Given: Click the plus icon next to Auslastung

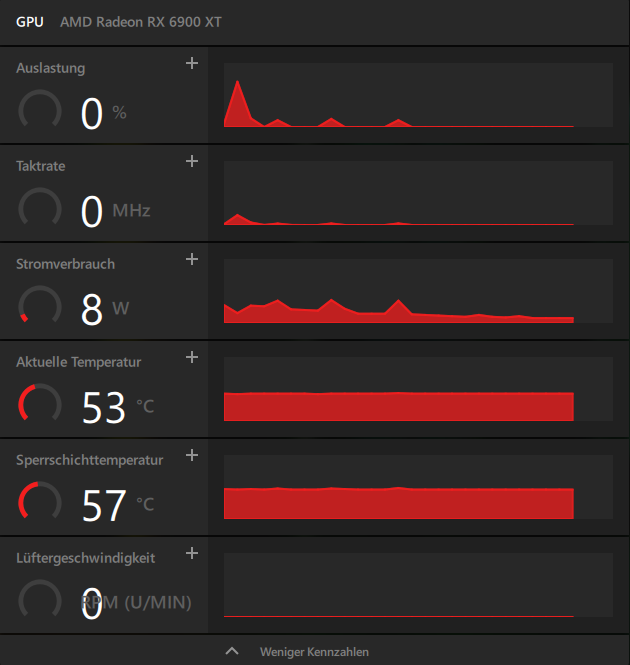Looking at the screenshot, I should [192, 63].
